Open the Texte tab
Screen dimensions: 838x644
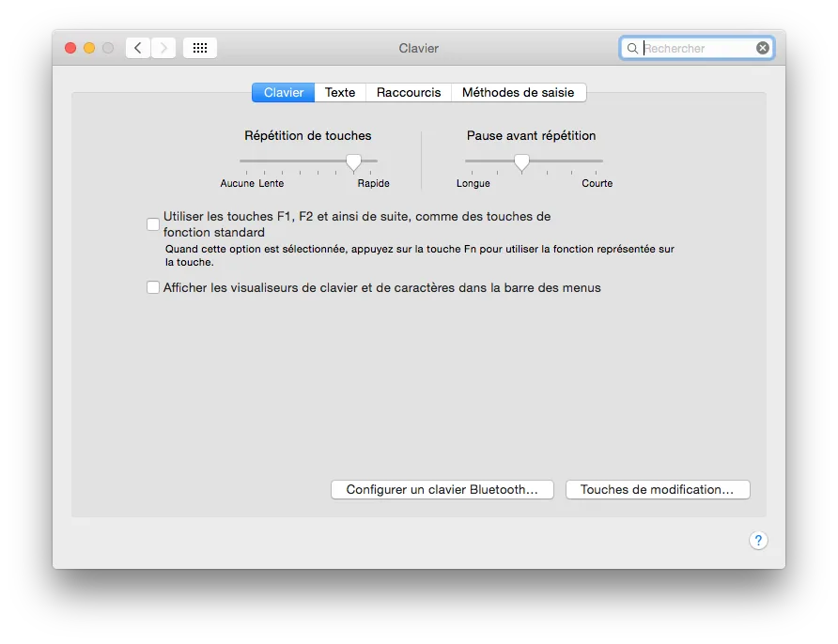coord(340,92)
